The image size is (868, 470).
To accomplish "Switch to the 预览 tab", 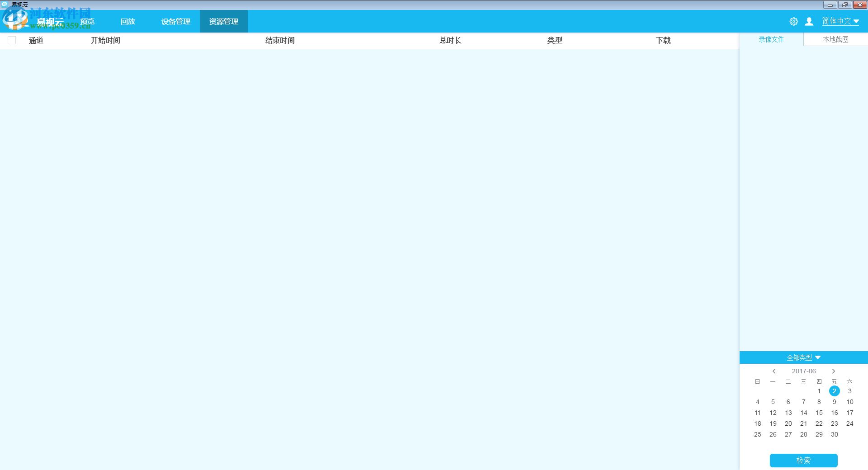I will [x=87, y=21].
